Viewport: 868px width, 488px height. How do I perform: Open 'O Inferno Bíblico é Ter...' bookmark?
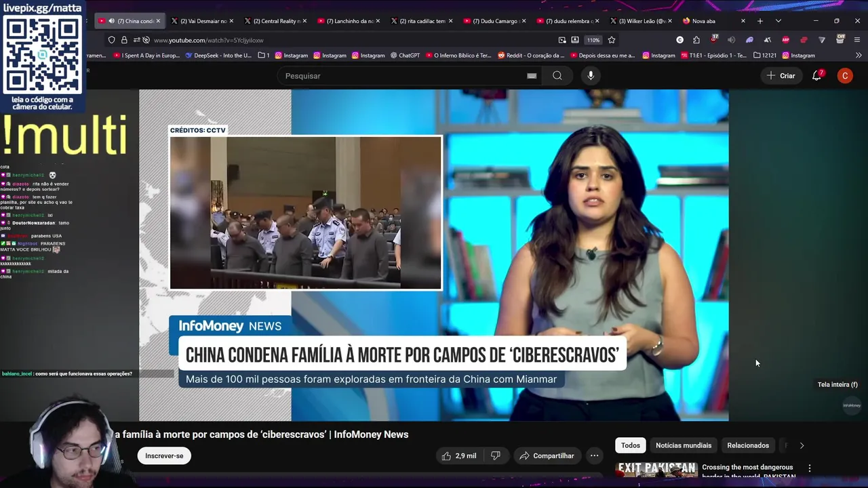(x=458, y=56)
